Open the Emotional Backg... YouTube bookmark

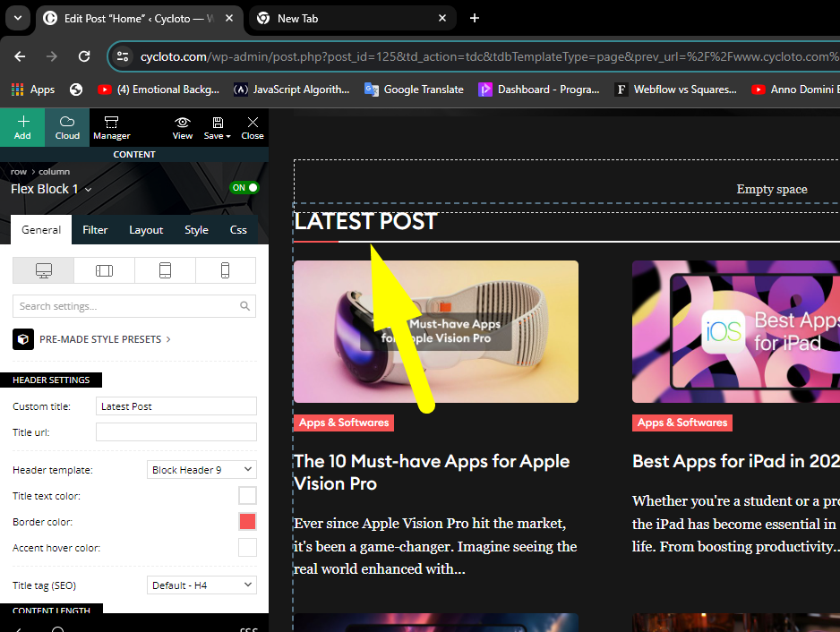pyautogui.click(x=159, y=90)
